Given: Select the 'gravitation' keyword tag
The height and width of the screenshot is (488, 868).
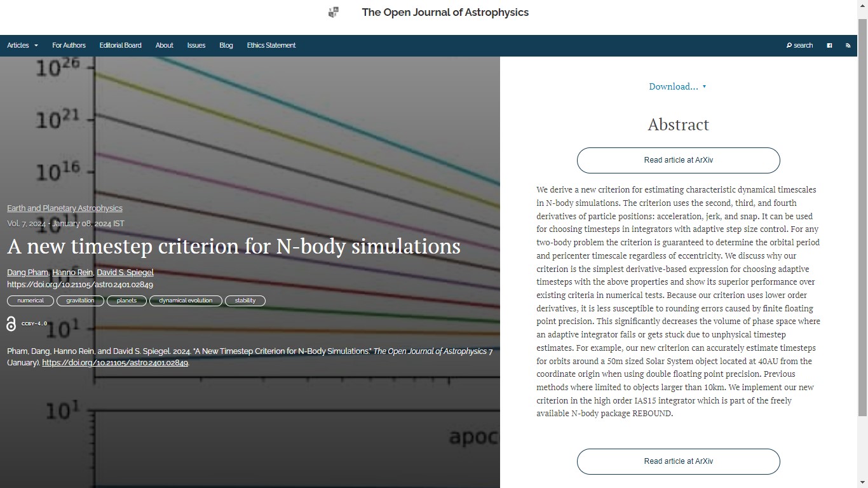Looking at the screenshot, I should [x=80, y=301].
